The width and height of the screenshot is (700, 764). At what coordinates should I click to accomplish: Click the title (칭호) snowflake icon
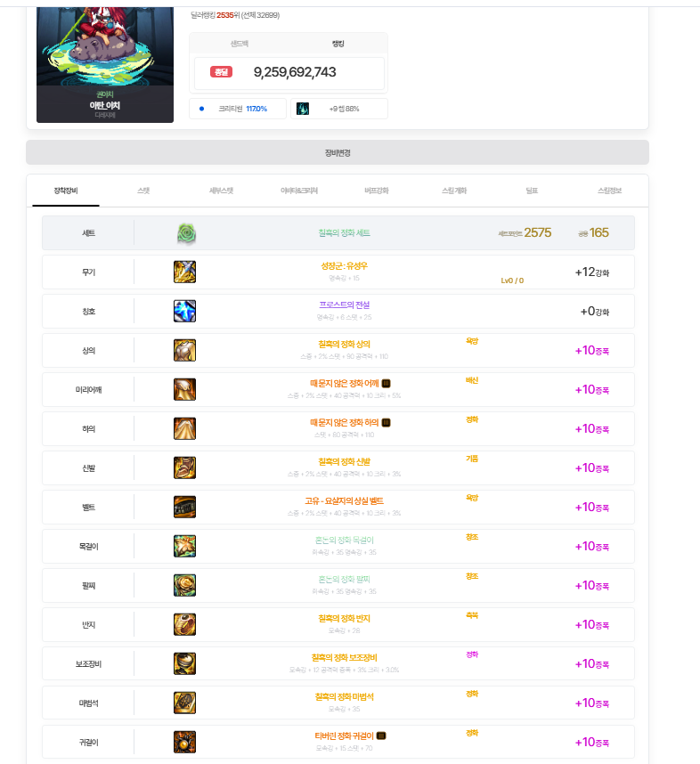(x=184, y=312)
